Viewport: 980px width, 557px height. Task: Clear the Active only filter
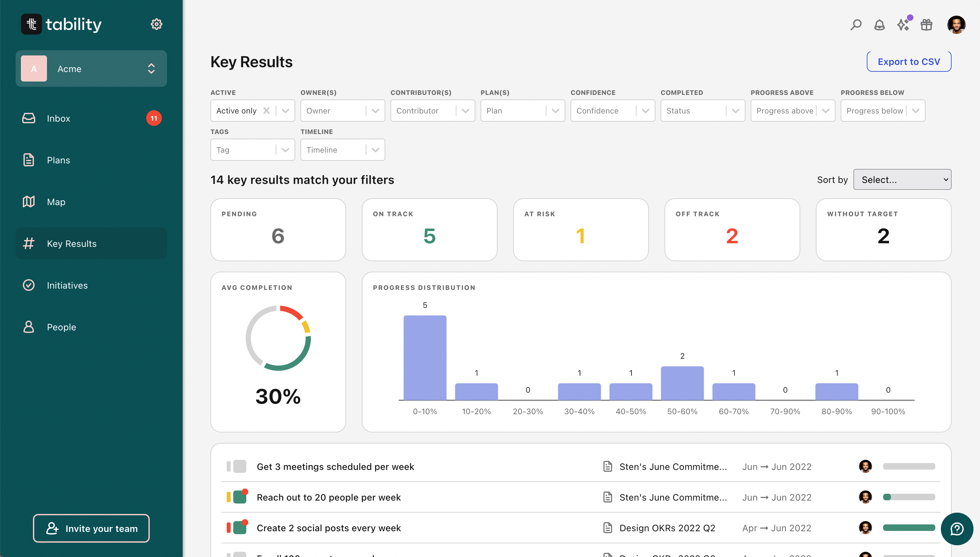click(266, 111)
